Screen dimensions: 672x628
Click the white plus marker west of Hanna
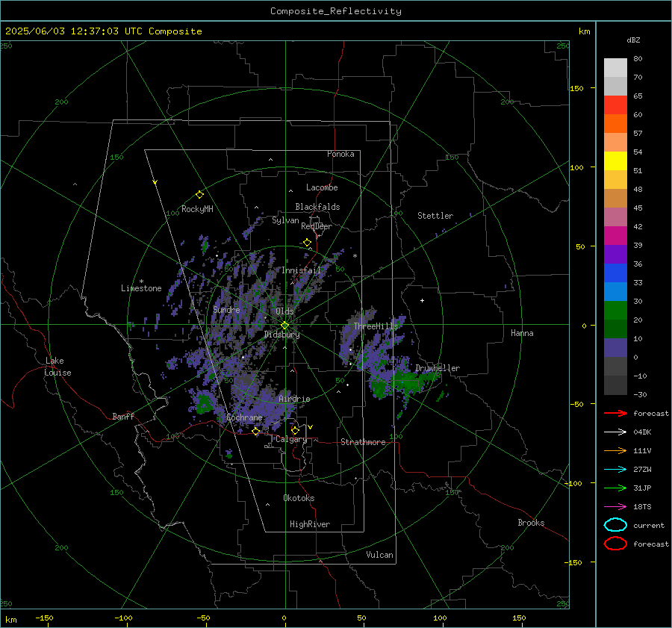422,300
